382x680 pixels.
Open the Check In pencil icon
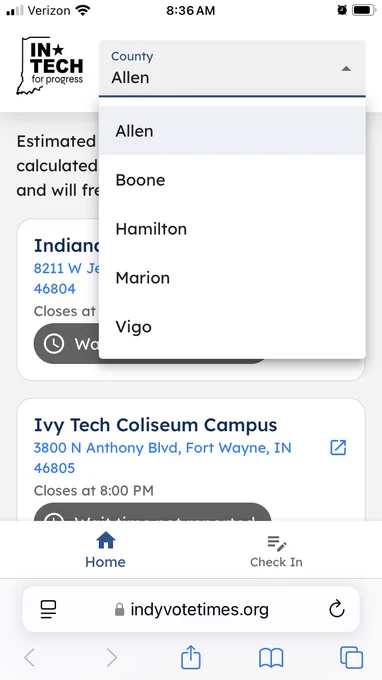[x=276, y=543]
